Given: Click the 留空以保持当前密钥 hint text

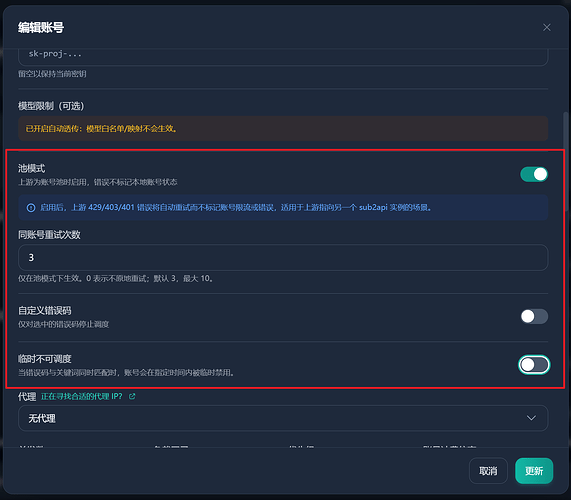Looking at the screenshot, I should coord(52,74).
